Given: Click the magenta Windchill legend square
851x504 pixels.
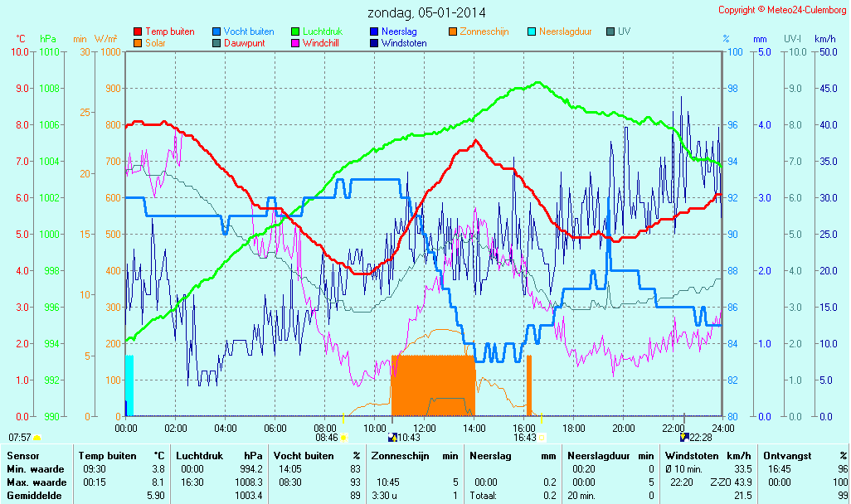Looking at the screenshot, I should click(x=295, y=43).
